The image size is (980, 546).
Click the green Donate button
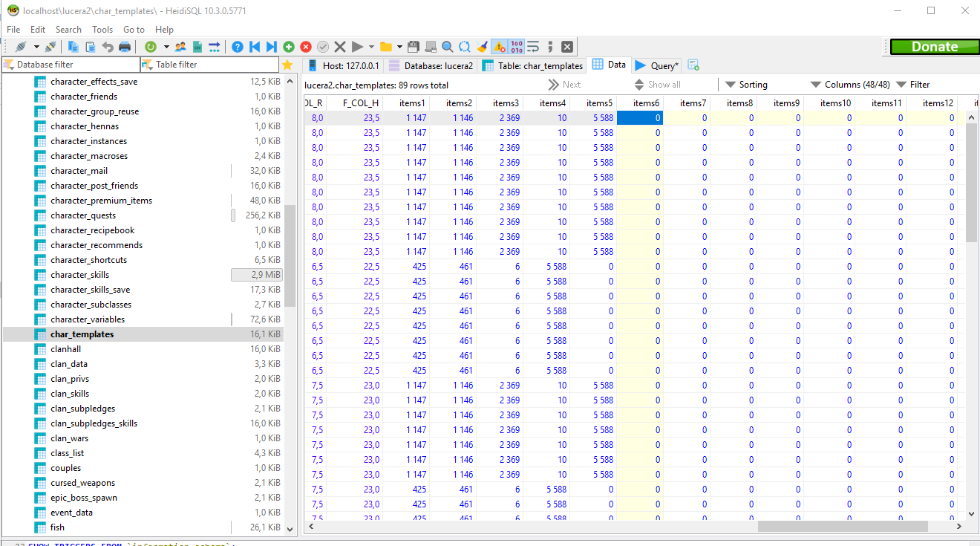(x=934, y=47)
